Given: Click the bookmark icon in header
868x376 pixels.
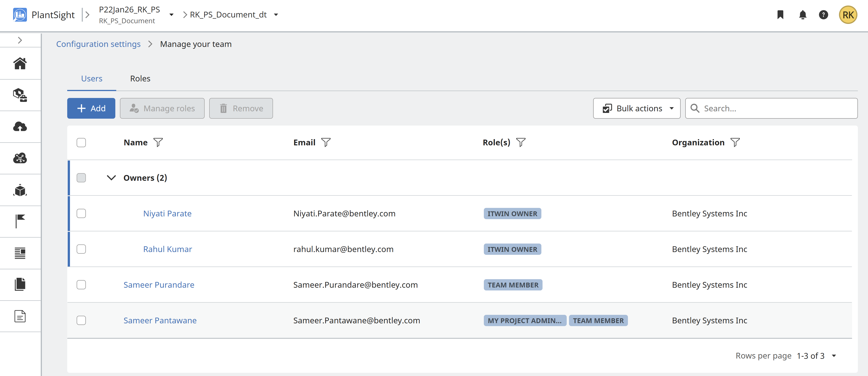Looking at the screenshot, I should coord(780,15).
